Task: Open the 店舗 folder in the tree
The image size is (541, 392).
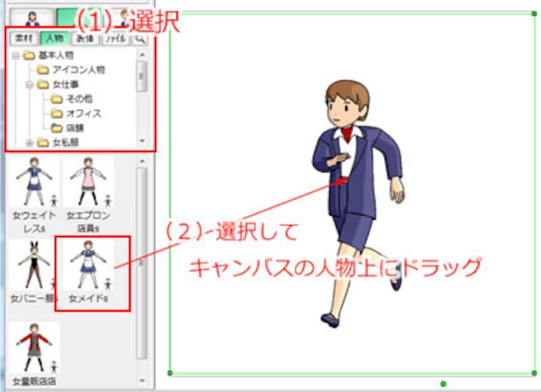Action: (x=76, y=127)
